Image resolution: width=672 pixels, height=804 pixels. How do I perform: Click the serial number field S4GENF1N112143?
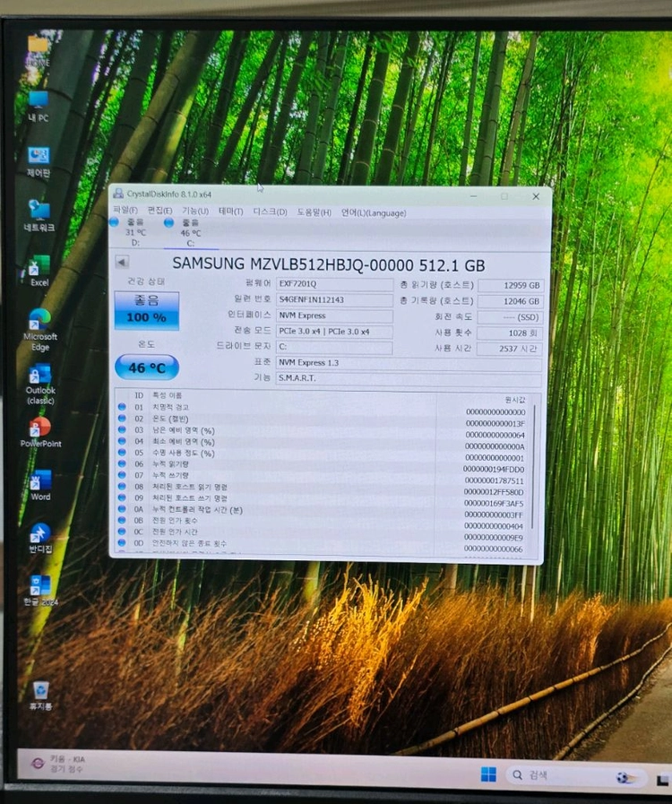tap(334, 299)
